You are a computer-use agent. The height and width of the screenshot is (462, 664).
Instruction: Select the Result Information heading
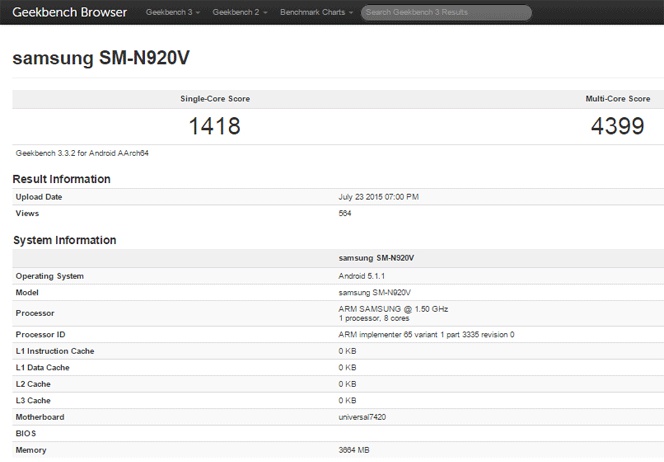pyautogui.click(x=61, y=179)
